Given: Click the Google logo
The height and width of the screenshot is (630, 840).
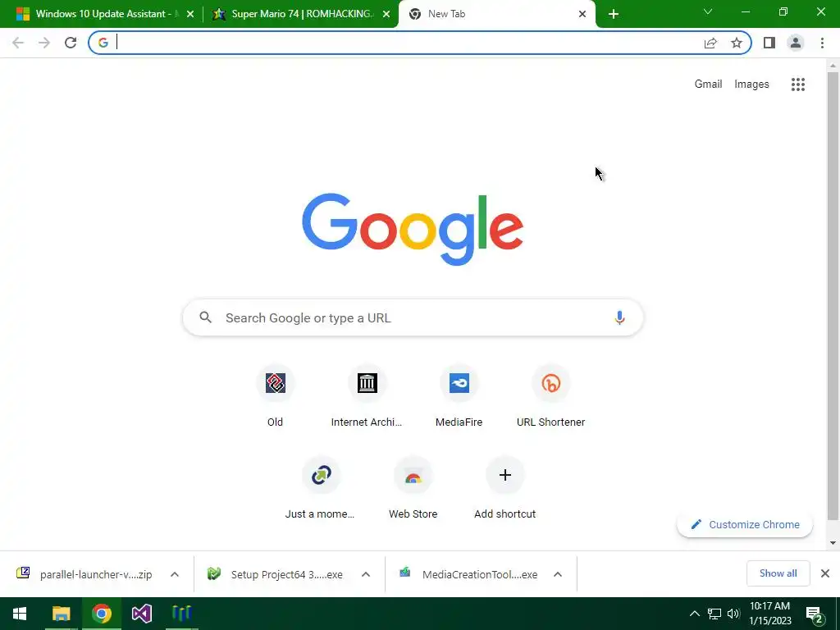Looking at the screenshot, I should coord(413,230).
